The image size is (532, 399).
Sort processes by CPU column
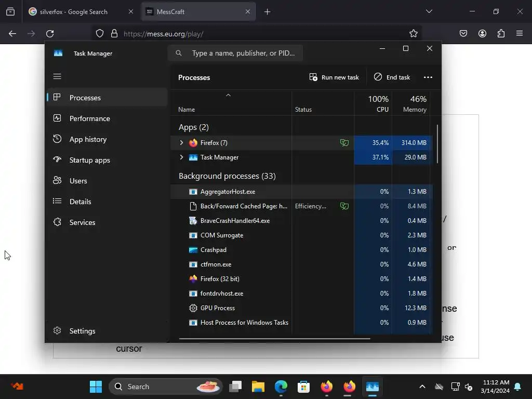(373, 104)
